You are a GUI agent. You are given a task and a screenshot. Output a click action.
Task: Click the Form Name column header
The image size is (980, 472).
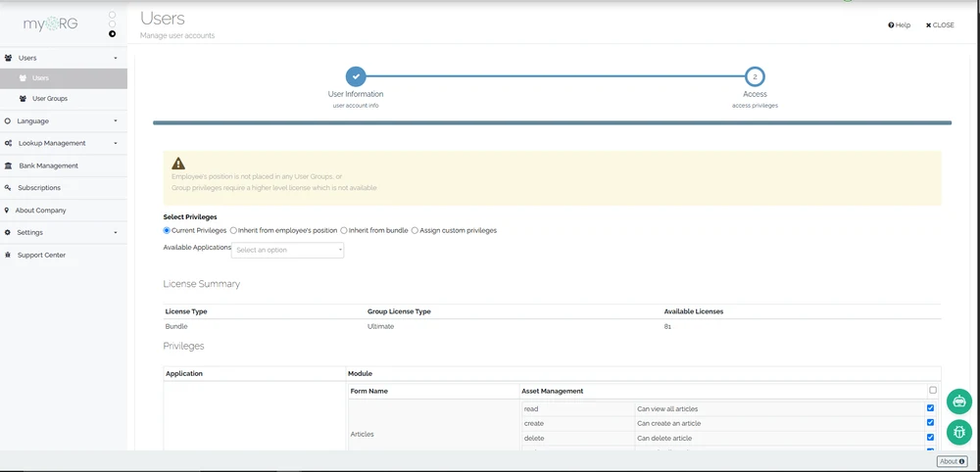(368, 391)
